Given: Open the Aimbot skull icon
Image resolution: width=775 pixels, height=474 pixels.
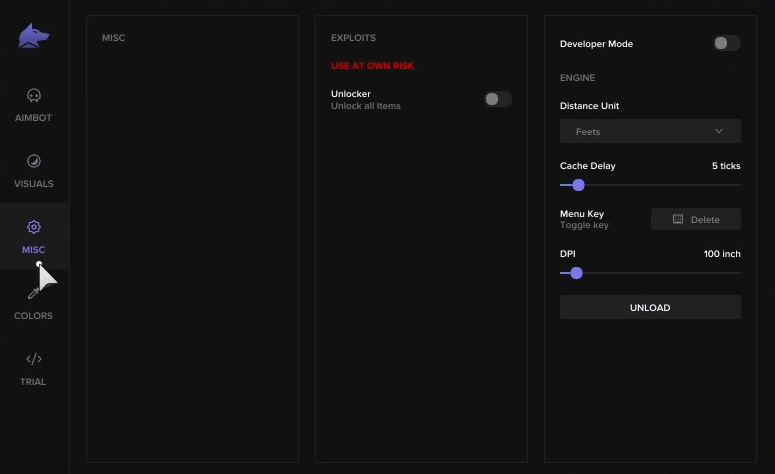Looking at the screenshot, I should (33, 96).
